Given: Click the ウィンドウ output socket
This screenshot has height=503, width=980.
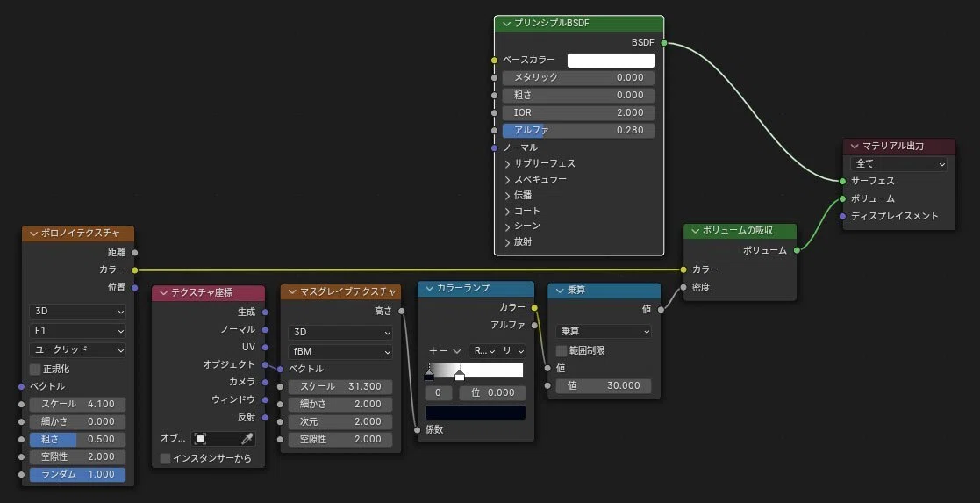Looking at the screenshot, I should (265, 399).
